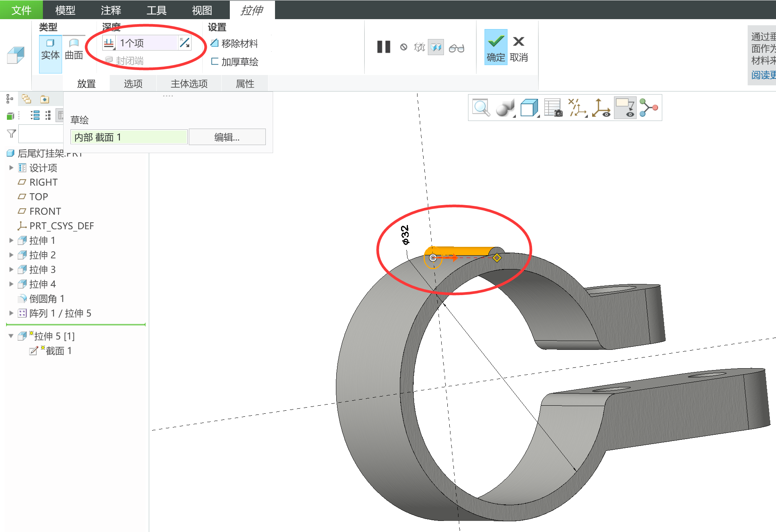Image resolution: width=776 pixels, height=532 pixels.
Task: Enable the 加厚草绘 thicken sketch option
Action: [x=235, y=62]
